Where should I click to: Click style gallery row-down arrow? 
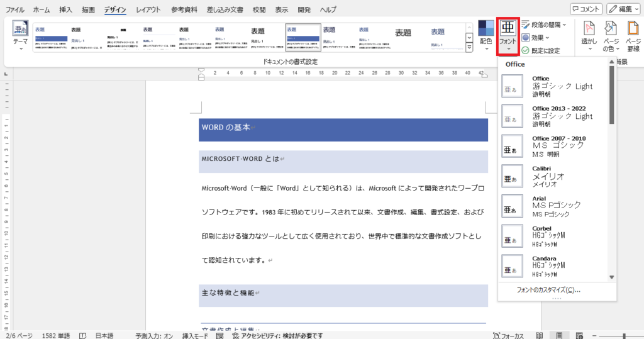pyautogui.click(x=469, y=37)
